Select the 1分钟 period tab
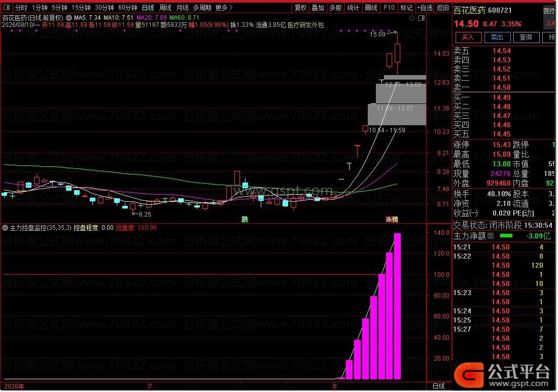Viewport: 558px width, 392px height. pyautogui.click(x=40, y=8)
